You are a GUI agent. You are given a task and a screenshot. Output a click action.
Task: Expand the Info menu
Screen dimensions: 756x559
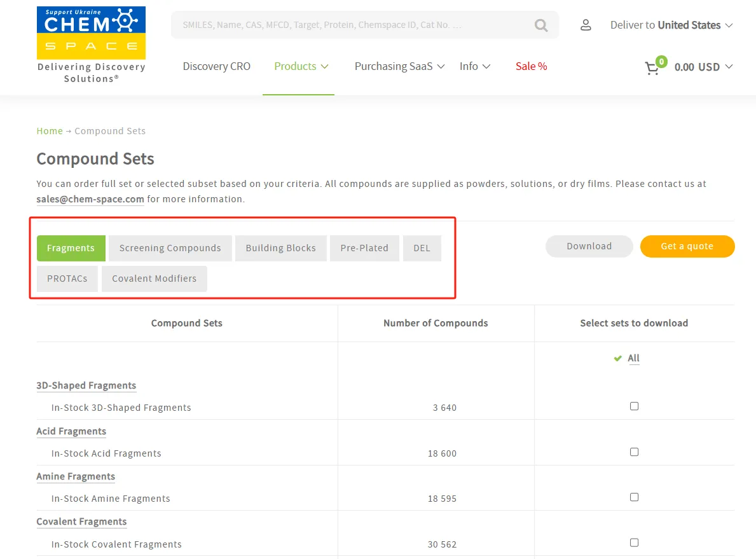tap(474, 67)
